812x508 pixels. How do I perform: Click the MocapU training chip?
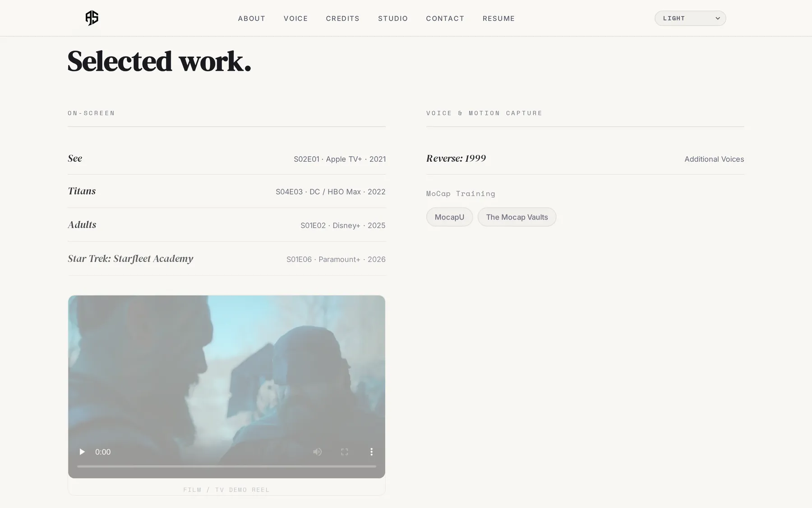pyautogui.click(x=449, y=217)
